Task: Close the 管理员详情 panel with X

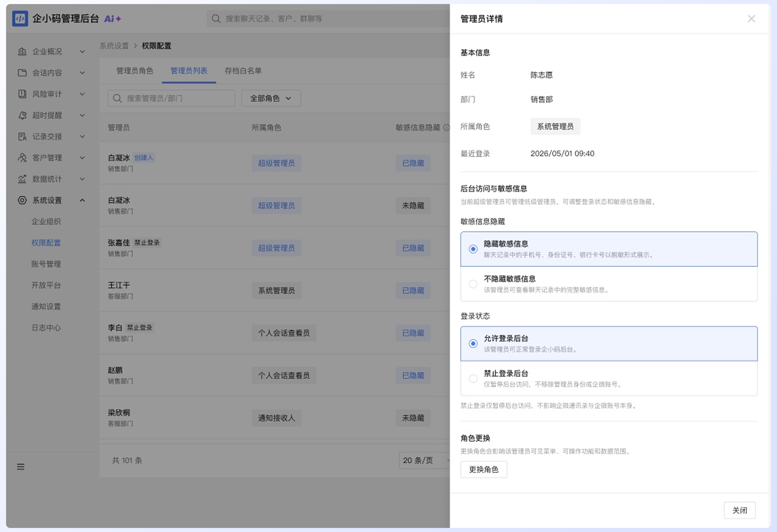Action: (x=751, y=19)
